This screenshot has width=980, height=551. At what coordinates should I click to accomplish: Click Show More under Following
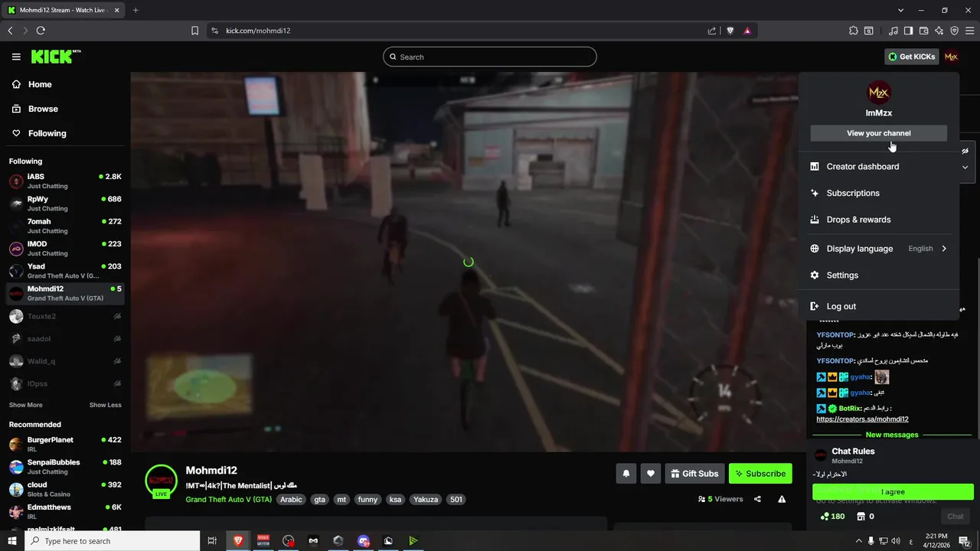point(25,405)
